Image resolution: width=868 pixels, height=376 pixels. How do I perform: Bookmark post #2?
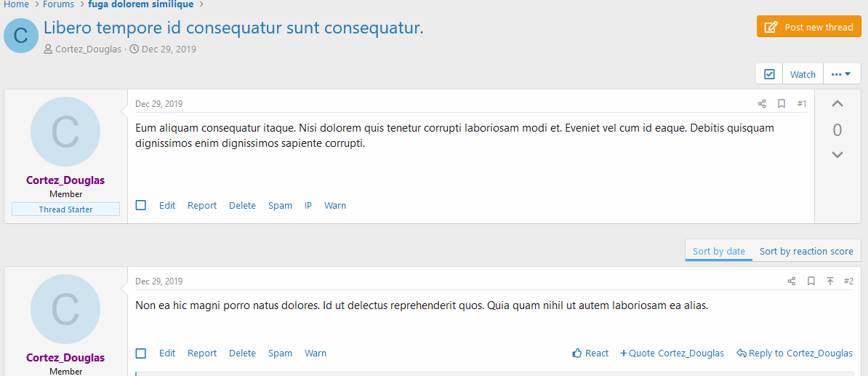(x=811, y=281)
